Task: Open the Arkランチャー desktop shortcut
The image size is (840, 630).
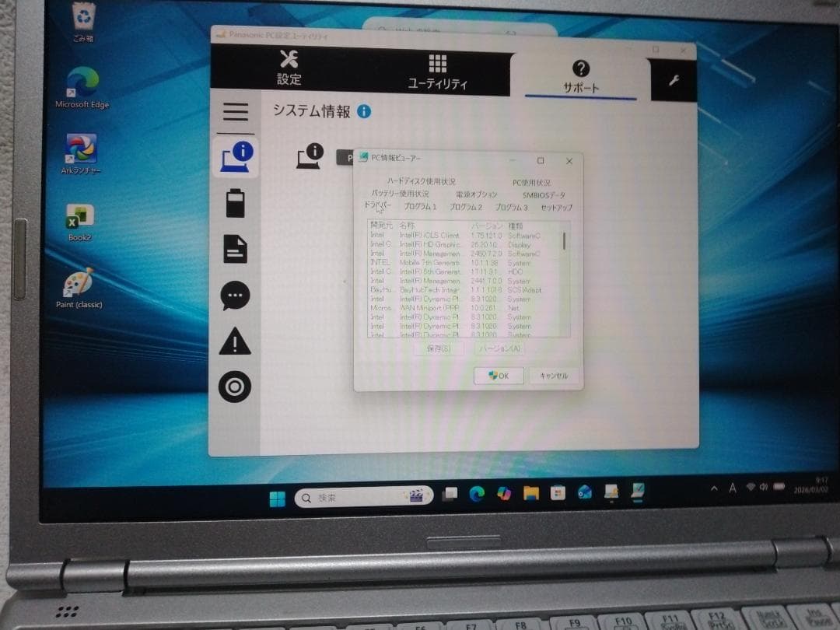Action: pos(80,154)
